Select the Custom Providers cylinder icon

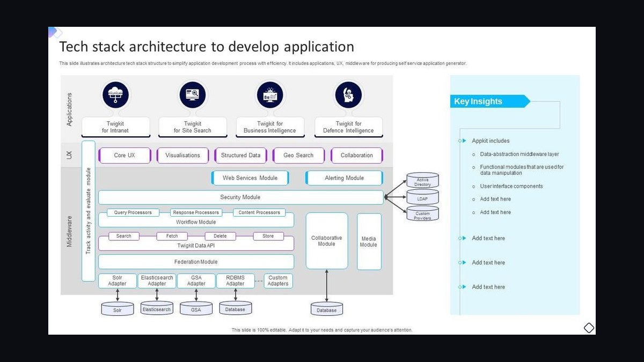(422, 213)
